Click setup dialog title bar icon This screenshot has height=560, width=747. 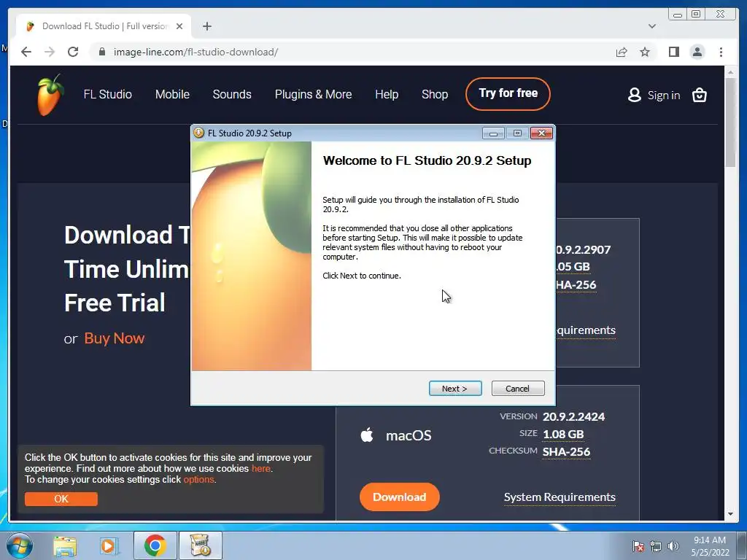point(199,133)
